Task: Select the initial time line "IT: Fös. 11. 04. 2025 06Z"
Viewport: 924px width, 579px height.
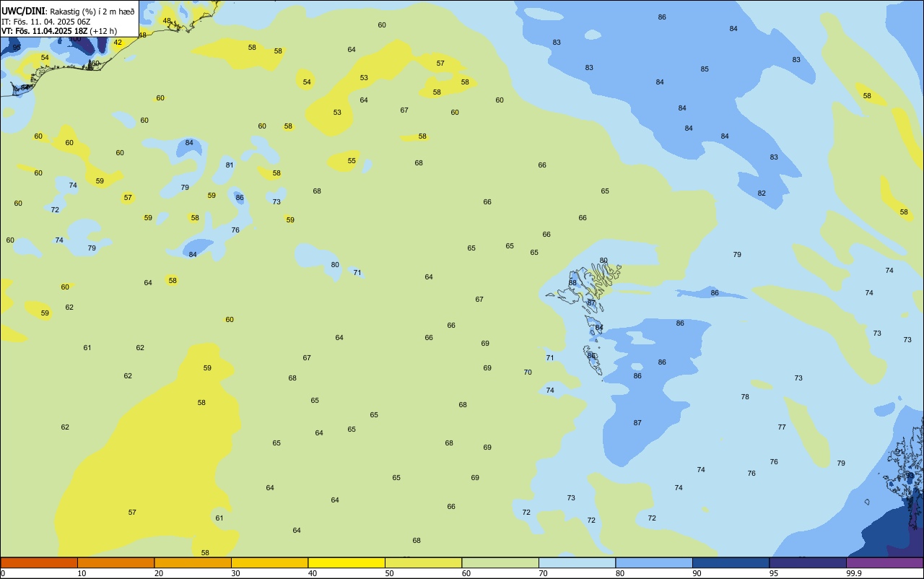Action: 46,22
